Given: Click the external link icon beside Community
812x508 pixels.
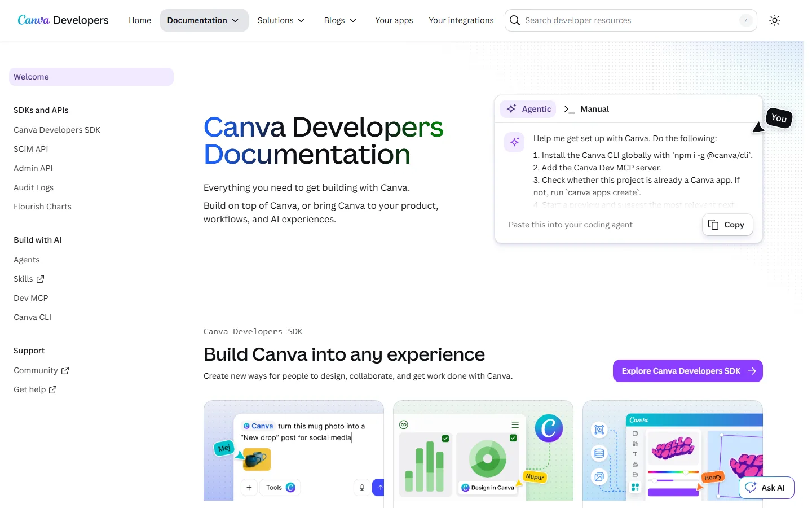Looking at the screenshot, I should click(65, 370).
